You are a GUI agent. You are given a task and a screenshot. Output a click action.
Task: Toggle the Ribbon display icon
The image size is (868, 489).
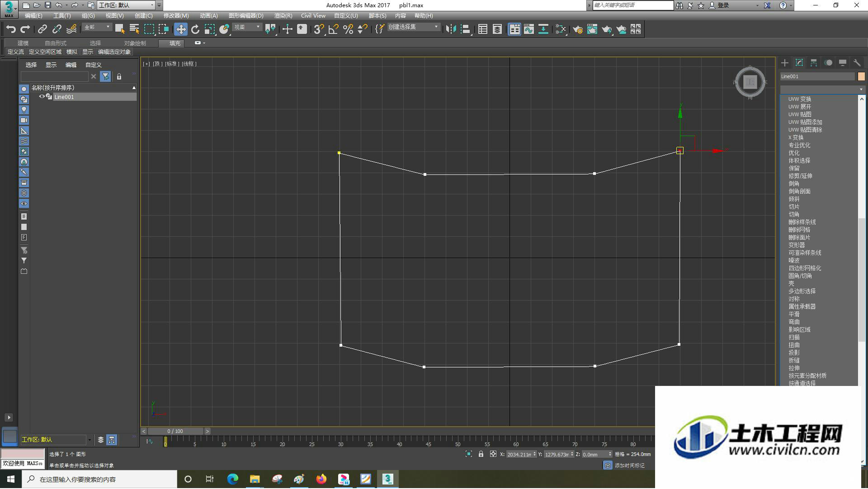[514, 29]
